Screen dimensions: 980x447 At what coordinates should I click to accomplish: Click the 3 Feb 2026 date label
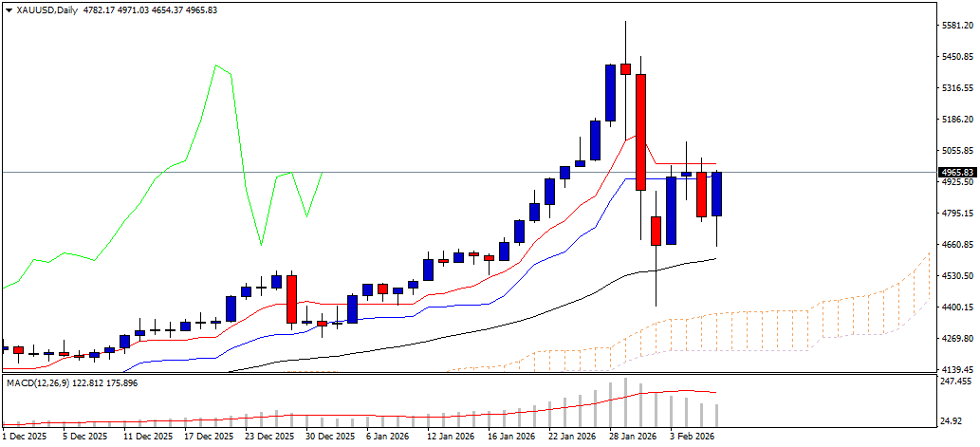[690, 435]
